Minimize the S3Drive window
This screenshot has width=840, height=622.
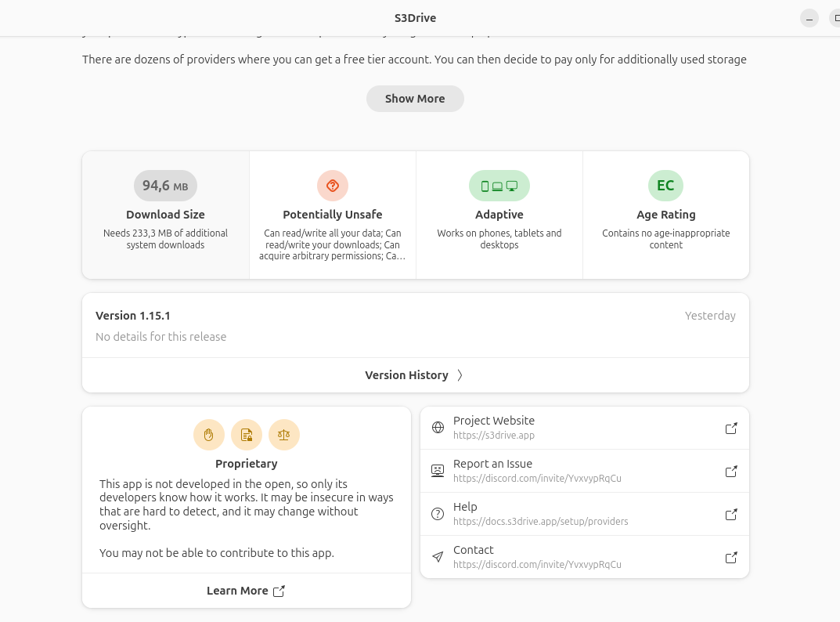[809, 18]
